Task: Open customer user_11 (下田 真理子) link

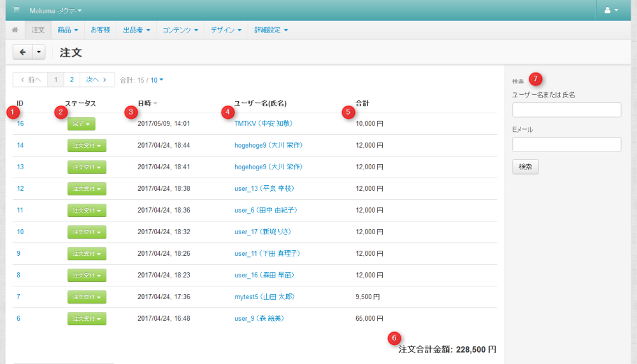Action: pos(268,253)
